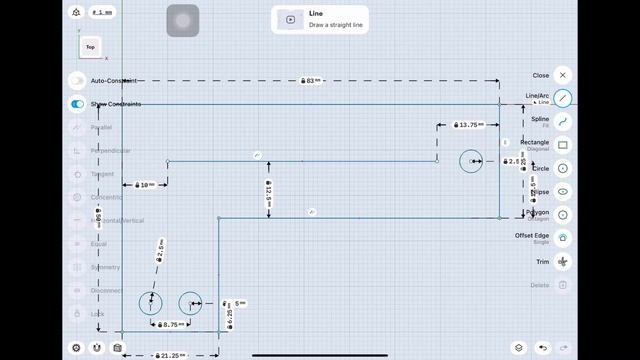Apply the Parallel constraint

[x=77, y=127]
